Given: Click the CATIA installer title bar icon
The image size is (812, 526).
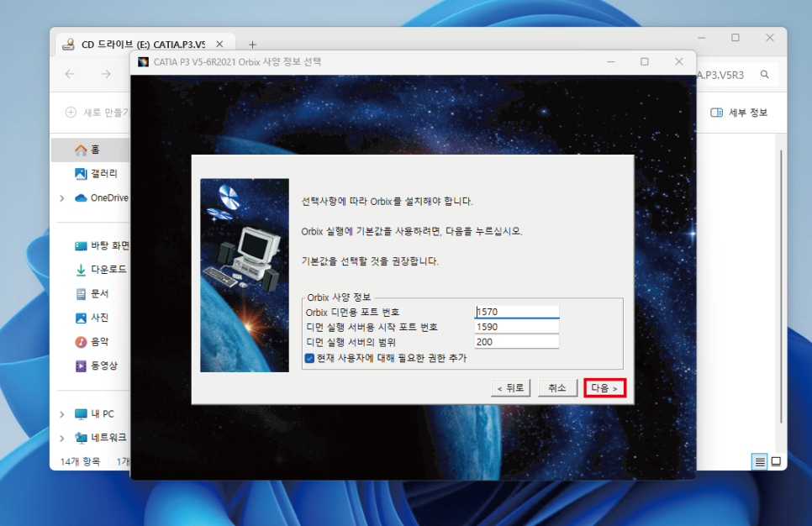Looking at the screenshot, I should click(x=144, y=62).
